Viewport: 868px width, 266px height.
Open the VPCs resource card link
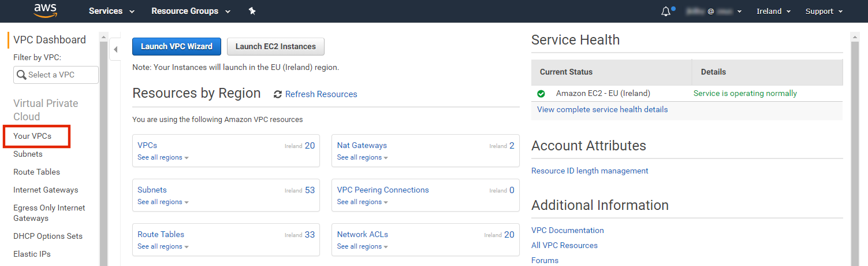[x=147, y=145]
